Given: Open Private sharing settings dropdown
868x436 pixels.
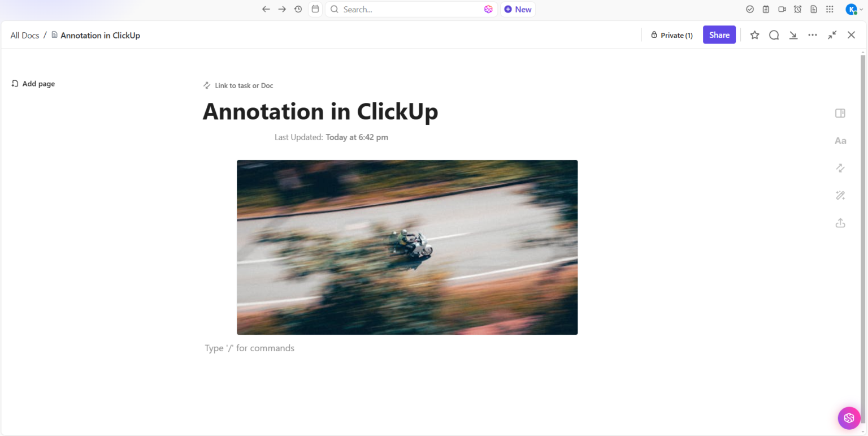Looking at the screenshot, I should (672, 34).
